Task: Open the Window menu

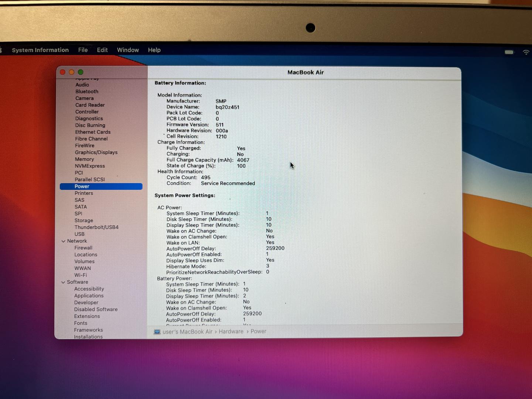Action: [x=128, y=50]
